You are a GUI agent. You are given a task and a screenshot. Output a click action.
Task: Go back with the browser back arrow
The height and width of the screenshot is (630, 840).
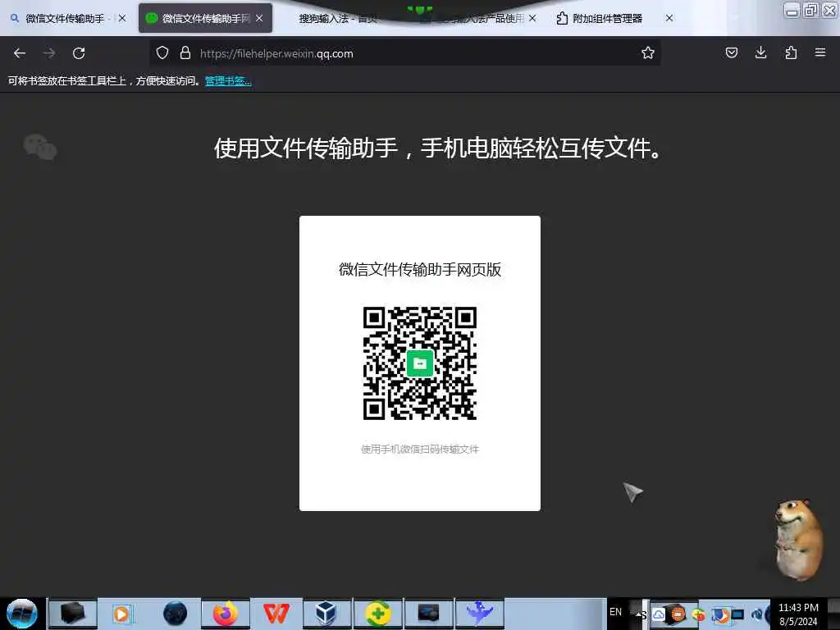click(x=20, y=53)
